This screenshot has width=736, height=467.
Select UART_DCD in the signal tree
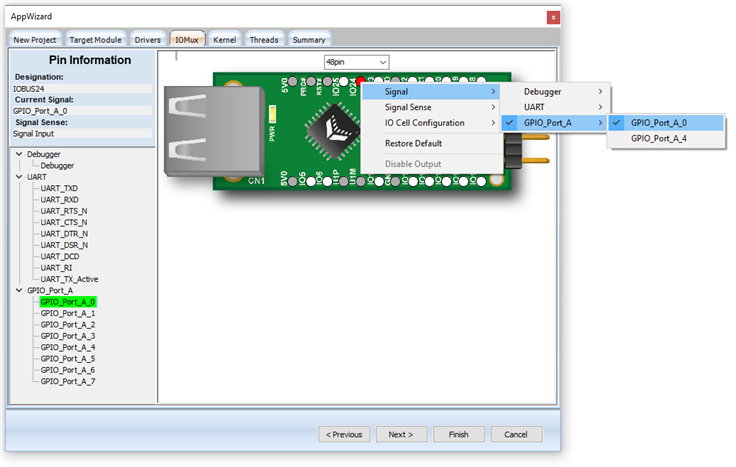click(60, 256)
